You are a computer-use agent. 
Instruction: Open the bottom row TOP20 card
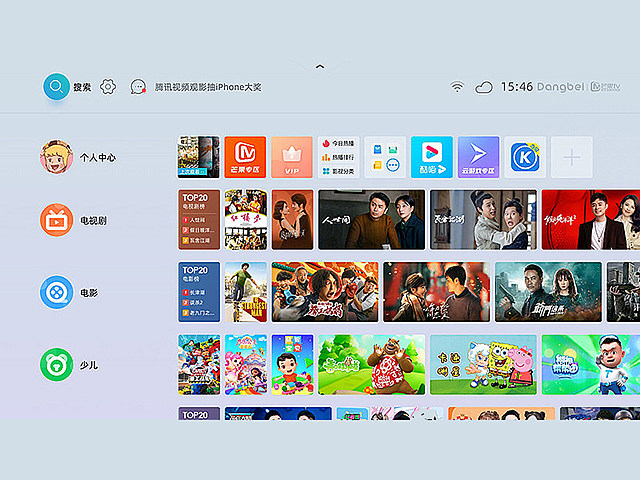[x=199, y=413]
